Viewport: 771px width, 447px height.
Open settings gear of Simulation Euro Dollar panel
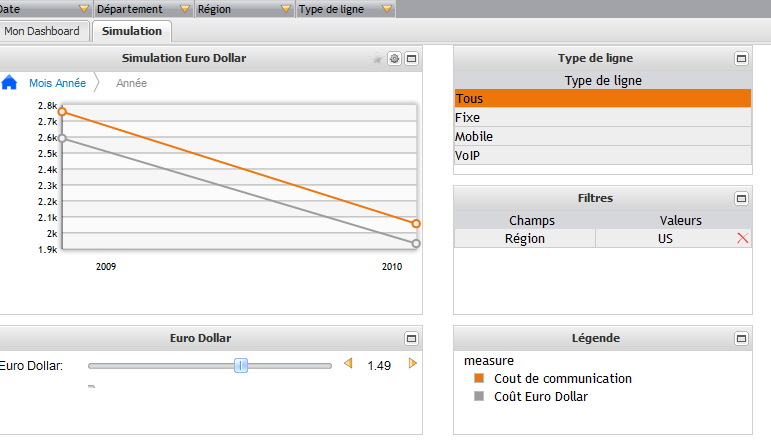[x=394, y=59]
